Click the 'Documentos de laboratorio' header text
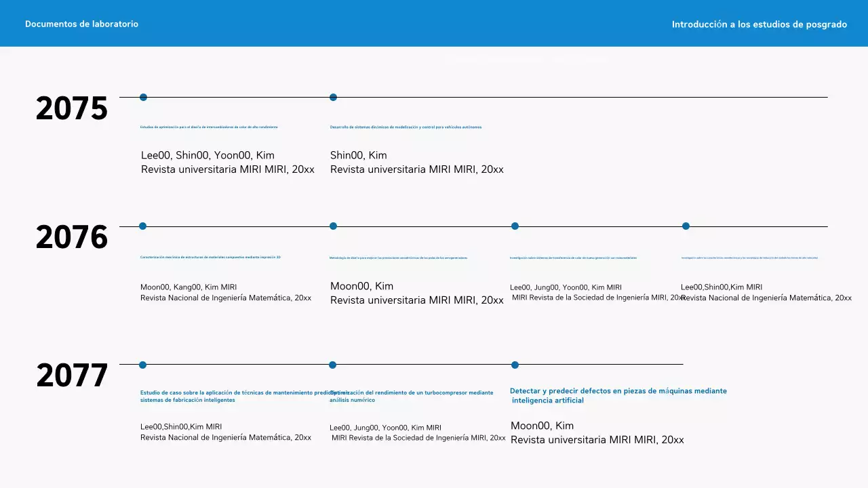The width and height of the screenshot is (868, 488). click(x=81, y=24)
